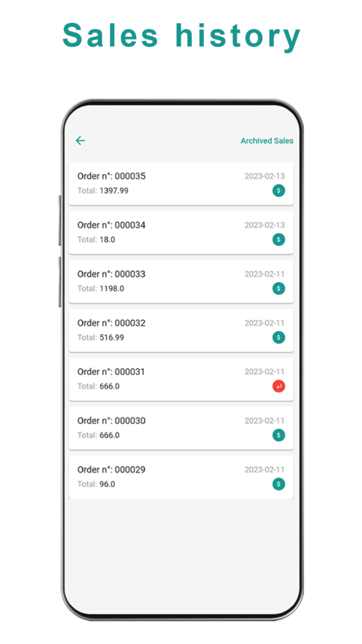Screen dimensions: 362x644
Task: Open the Archived Sales link
Action: pyautogui.click(x=266, y=141)
